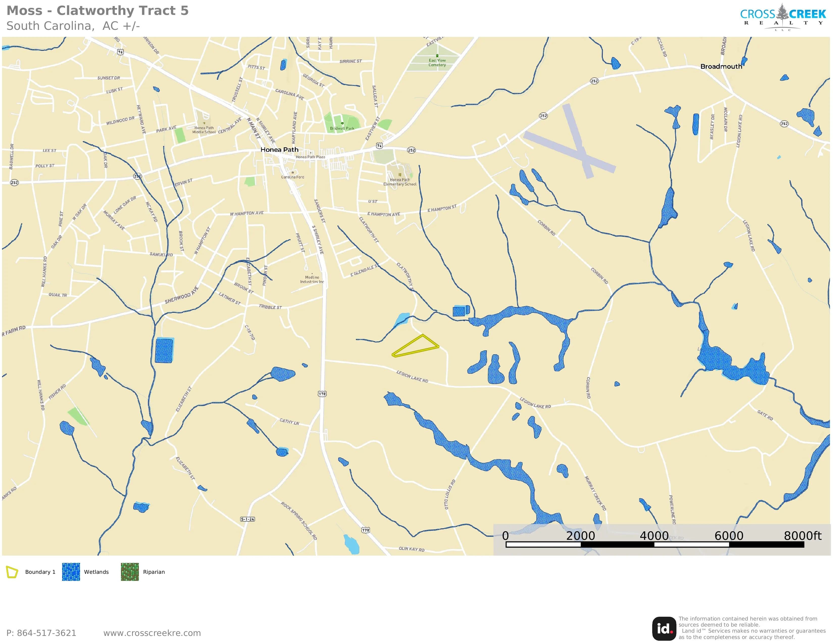Click the blue Wetlands legend swatch
The image size is (833, 644).
pyautogui.click(x=71, y=572)
